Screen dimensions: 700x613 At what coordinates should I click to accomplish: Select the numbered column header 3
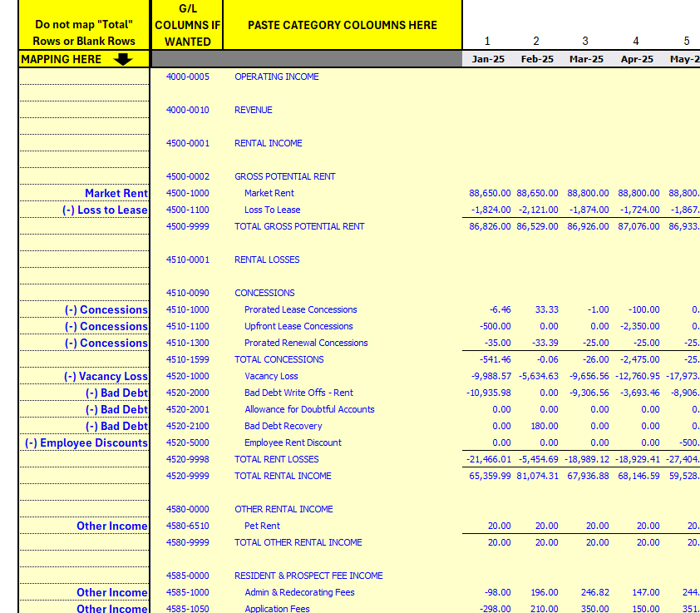[585, 41]
